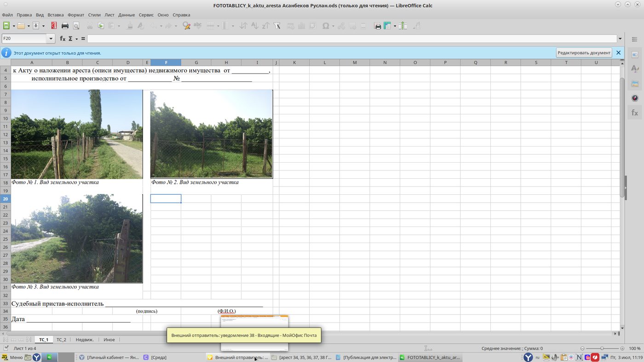Switch to the ТС_2 sheet tab

(x=61, y=339)
